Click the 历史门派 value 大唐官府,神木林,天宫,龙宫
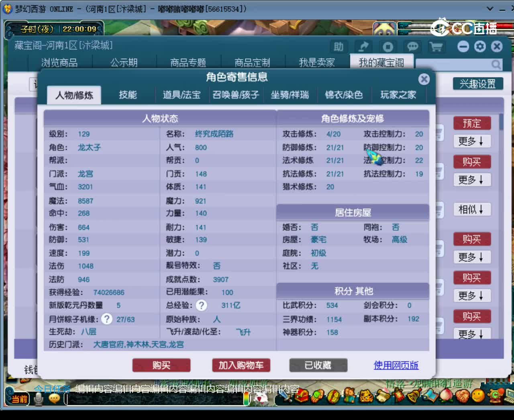 click(x=139, y=345)
